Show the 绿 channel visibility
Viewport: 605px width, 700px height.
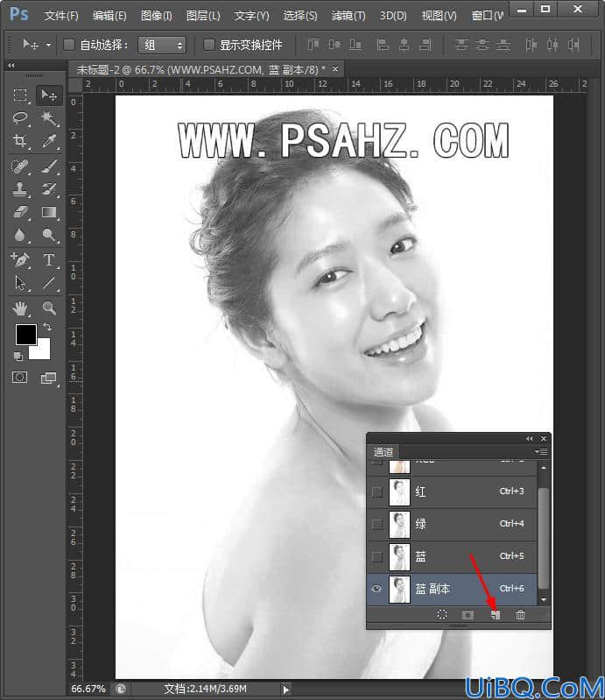point(377,524)
